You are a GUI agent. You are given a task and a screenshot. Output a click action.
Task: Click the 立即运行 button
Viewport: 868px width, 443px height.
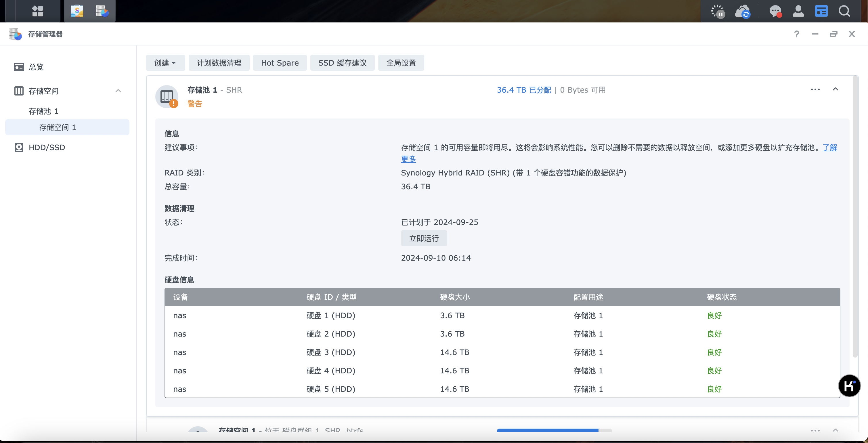point(424,238)
